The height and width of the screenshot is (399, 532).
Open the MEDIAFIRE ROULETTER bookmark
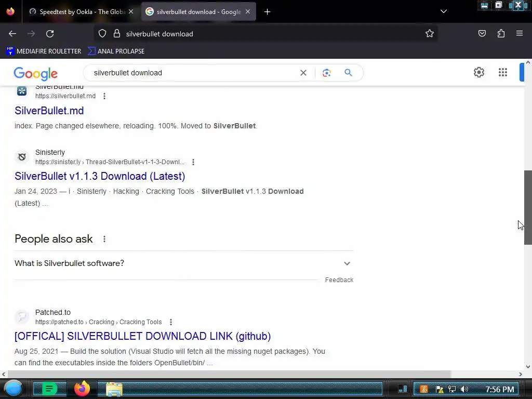[x=44, y=51]
